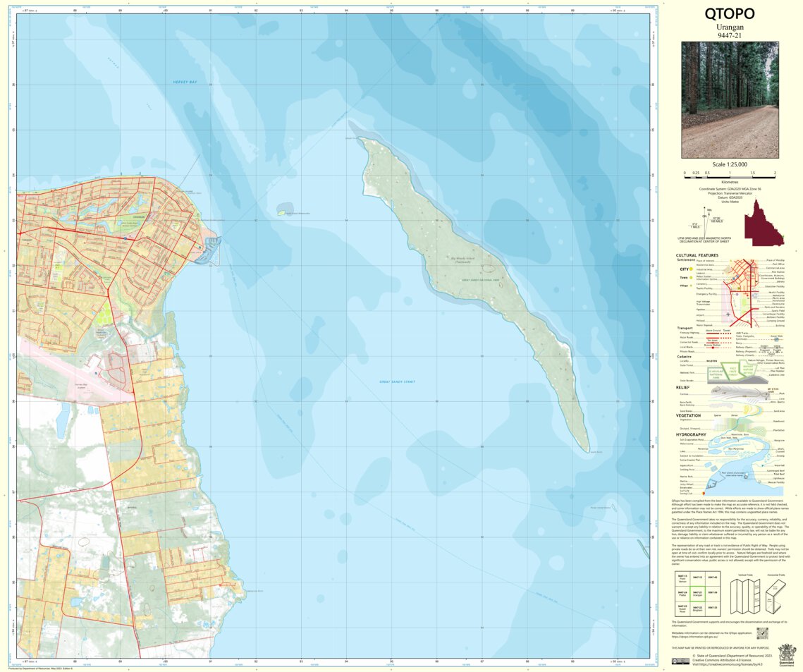Open the creativecommons.org licence link
Viewport: 803px width, 672px height.
pos(730,664)
